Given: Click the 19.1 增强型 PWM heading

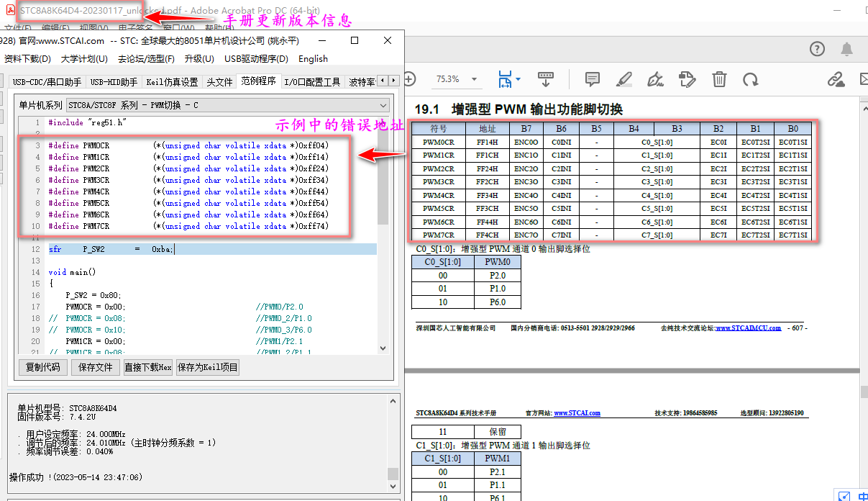Looking at the screenshot, I should pos(518,109).
